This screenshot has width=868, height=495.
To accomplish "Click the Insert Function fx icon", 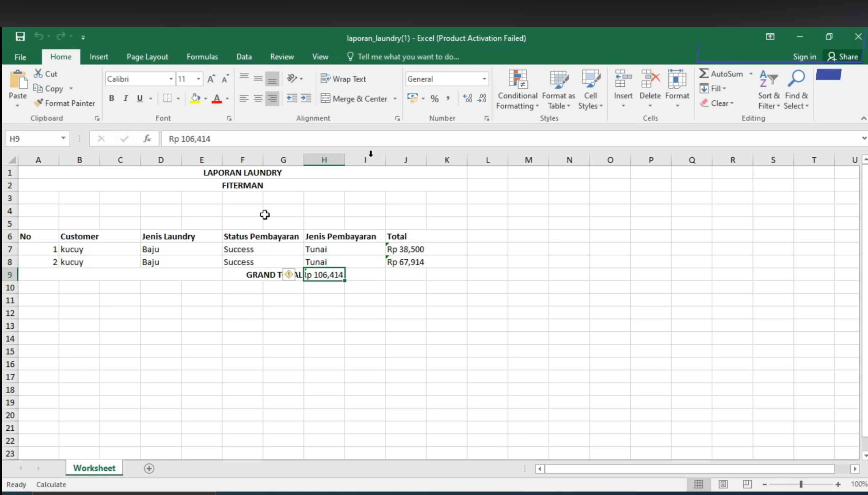I will [147, 138].
